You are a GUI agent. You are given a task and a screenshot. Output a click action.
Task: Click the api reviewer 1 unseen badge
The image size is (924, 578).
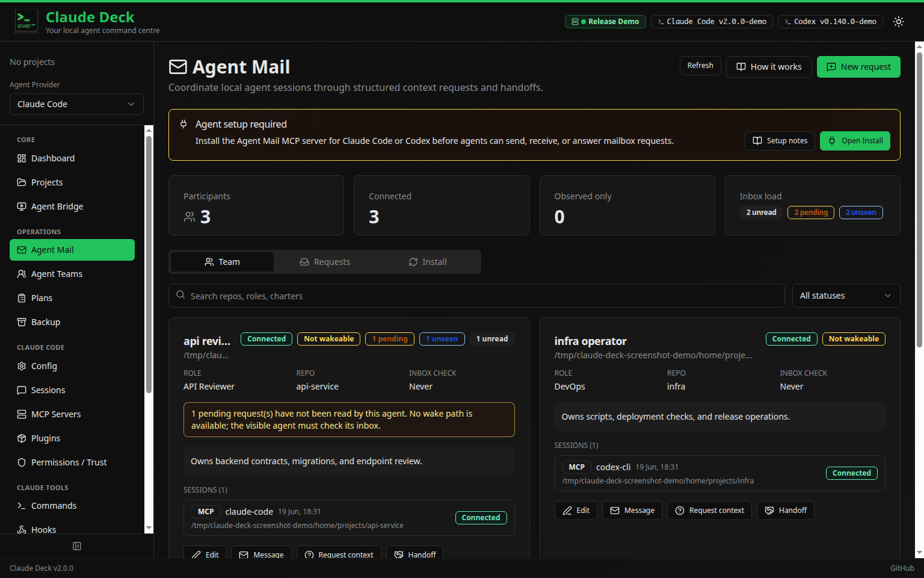pos(442,339)
